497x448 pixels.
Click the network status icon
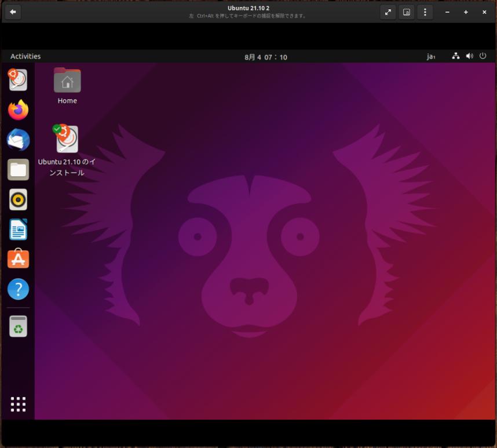[x=455, y=56]
